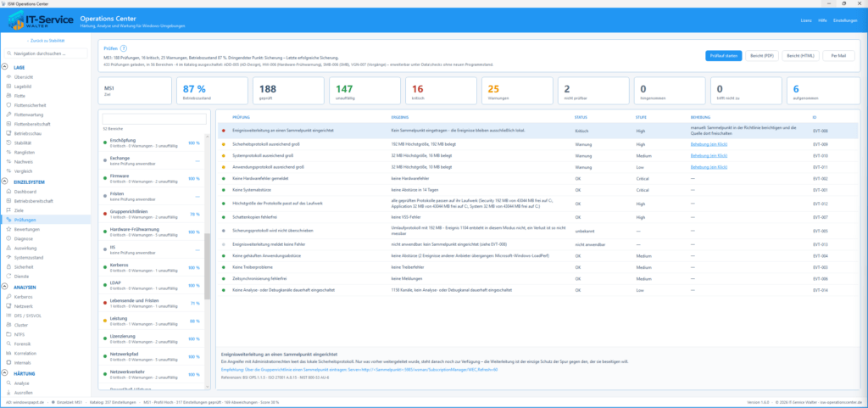The height and width of the screenshot is (408, 868).
Task: Click the Flottensicherheit shield icon
Action: (x=8, y=105)
